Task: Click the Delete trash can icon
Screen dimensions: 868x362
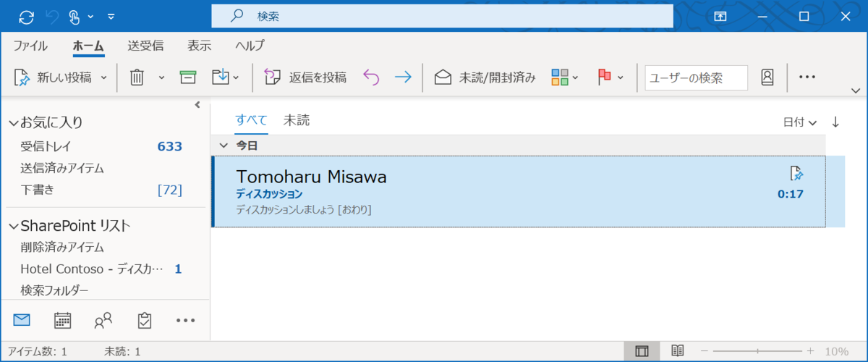Action: pyautogui.click(x=137, y=77)
